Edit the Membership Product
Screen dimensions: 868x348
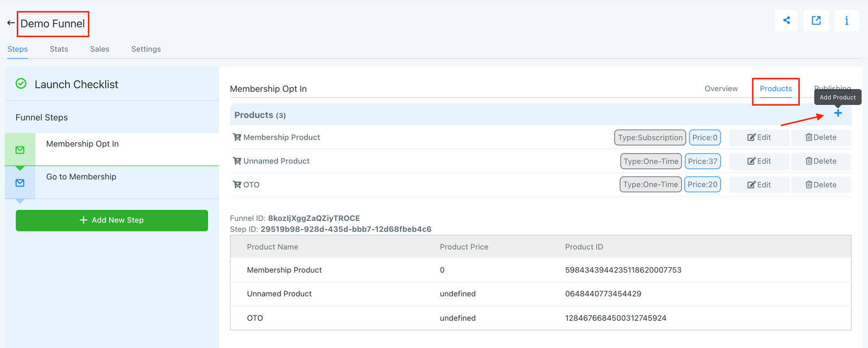(x=759, y=137)
